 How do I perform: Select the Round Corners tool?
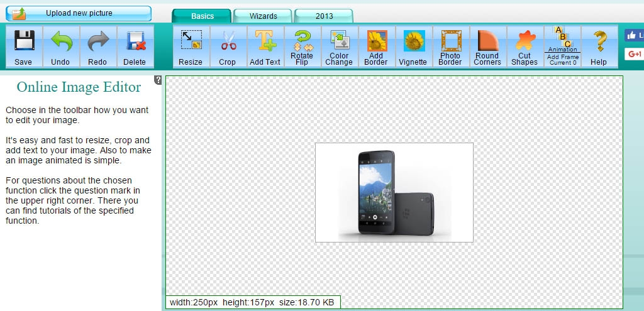pos(487,46)
